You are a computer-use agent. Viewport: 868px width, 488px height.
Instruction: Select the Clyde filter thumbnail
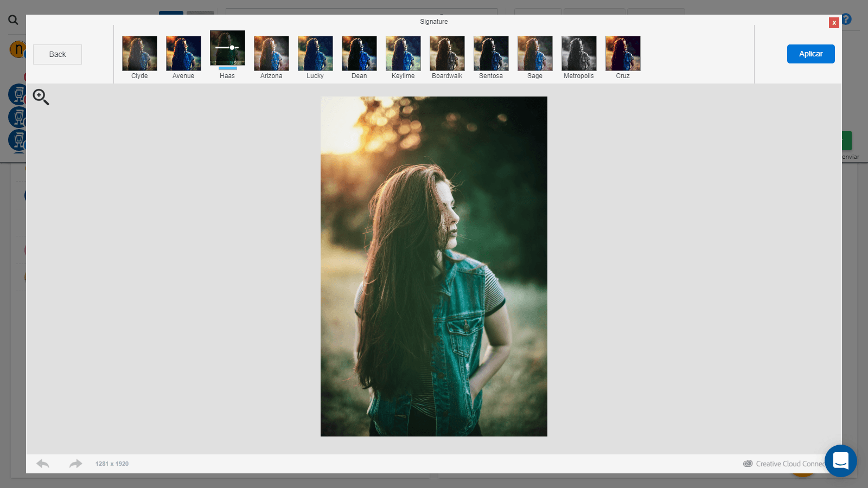pos(139,53)
